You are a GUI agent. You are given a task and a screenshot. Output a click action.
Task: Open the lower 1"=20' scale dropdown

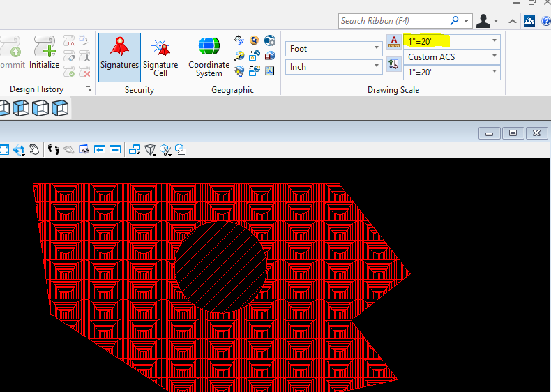[452, 73]
